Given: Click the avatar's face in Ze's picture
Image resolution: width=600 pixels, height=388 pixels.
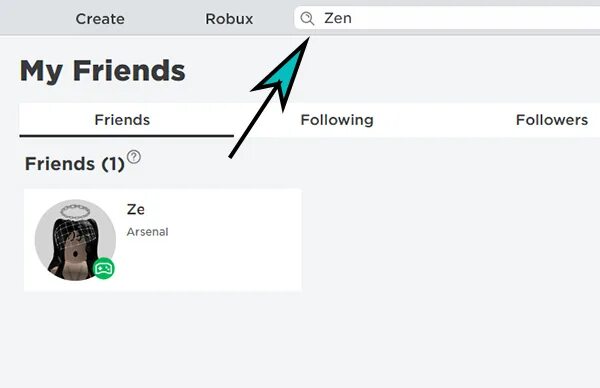Looking at the screenshot, I should (x=75, y=252).
